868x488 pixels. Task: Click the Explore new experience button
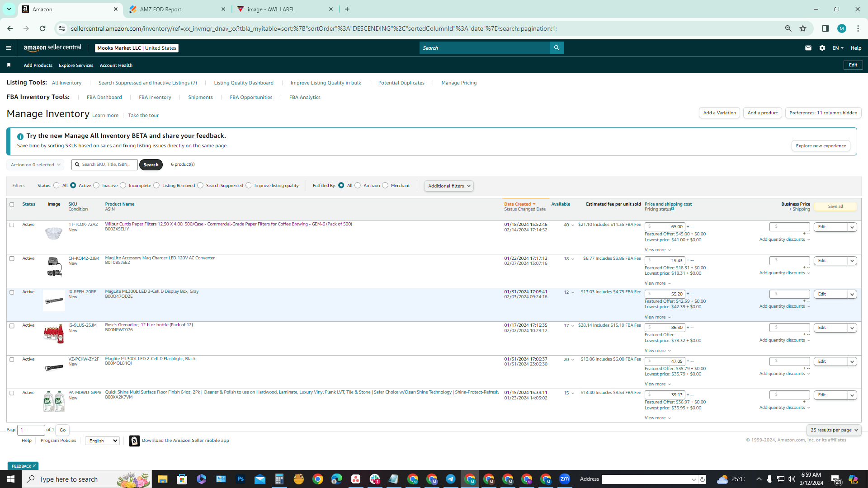pyautogui.click(x=821, y=146)
